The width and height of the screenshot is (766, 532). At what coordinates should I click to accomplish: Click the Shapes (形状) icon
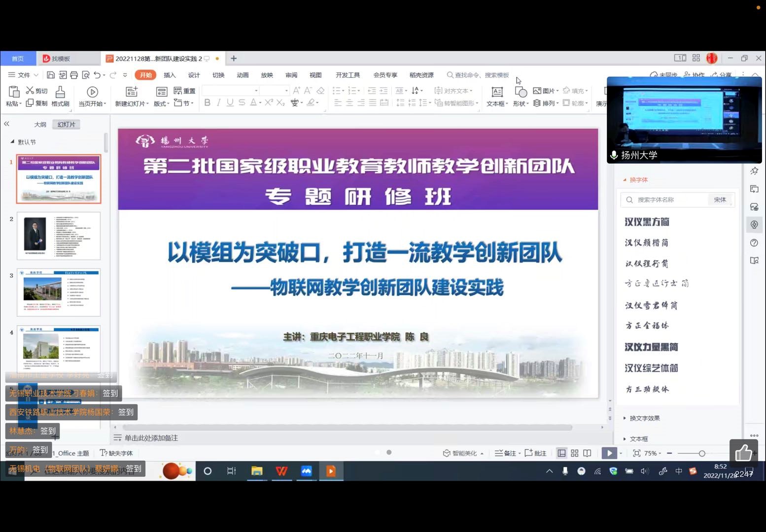click(x=521, y=92)
